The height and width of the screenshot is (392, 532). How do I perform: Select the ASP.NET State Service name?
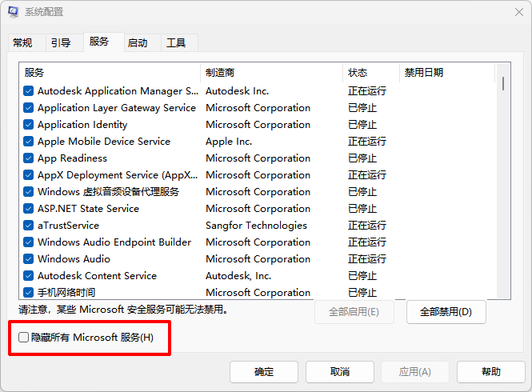click(x=88, y=208)
